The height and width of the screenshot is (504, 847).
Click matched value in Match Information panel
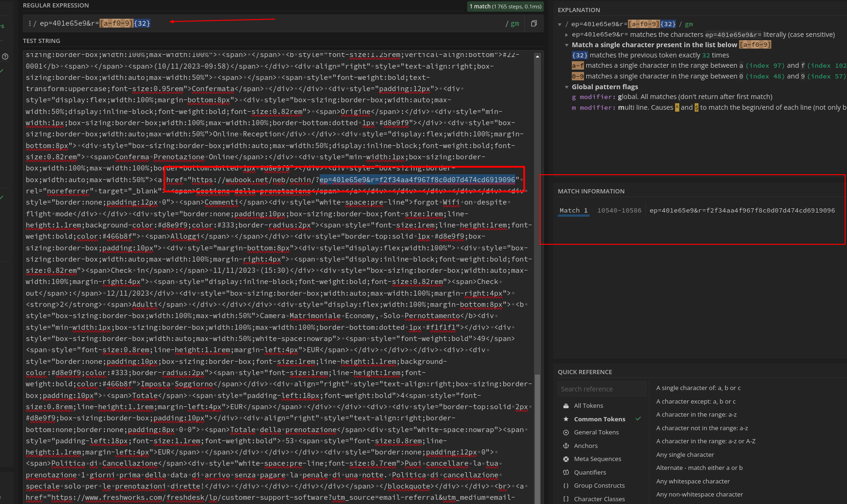(742, 211)
